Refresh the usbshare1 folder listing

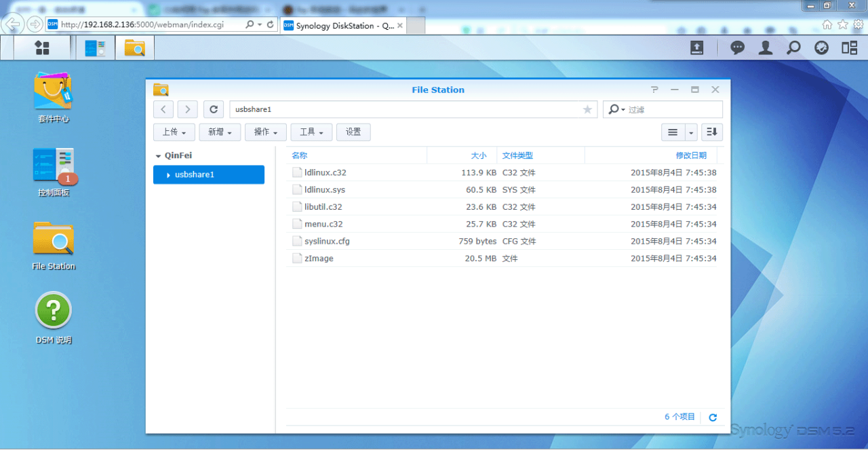[x=214, y=109]
